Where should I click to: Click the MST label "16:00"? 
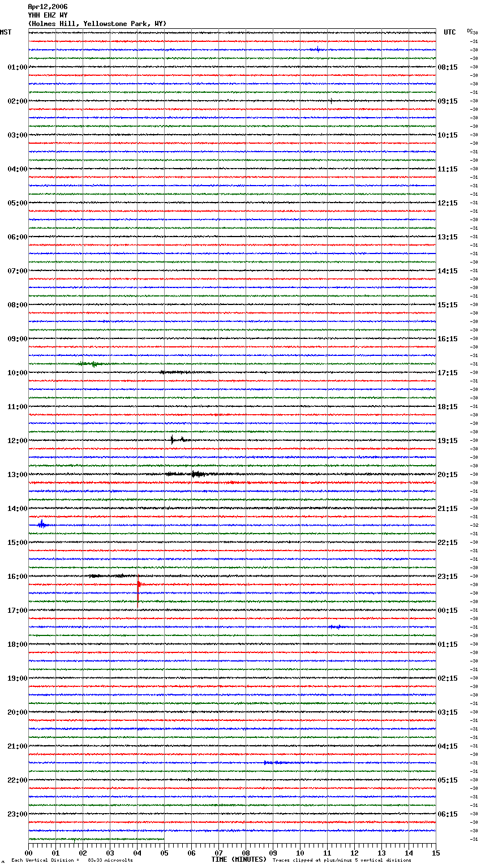(x=18, y=577)
